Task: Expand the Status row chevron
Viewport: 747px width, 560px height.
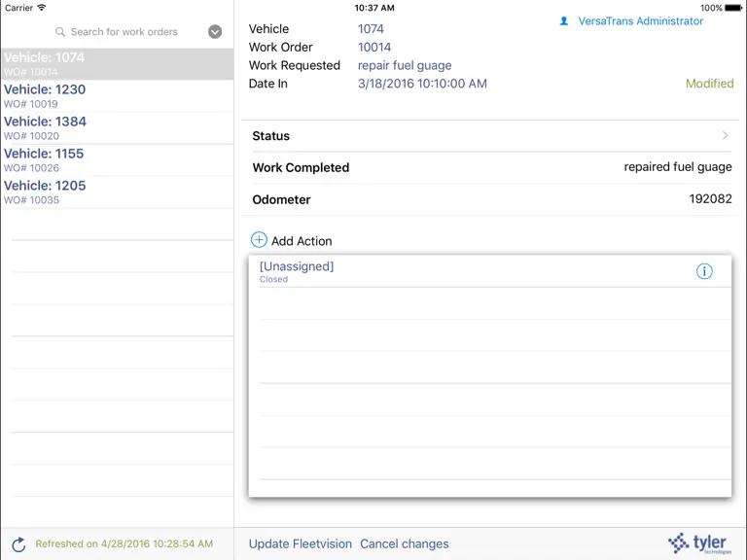Action: click(725, 136)
